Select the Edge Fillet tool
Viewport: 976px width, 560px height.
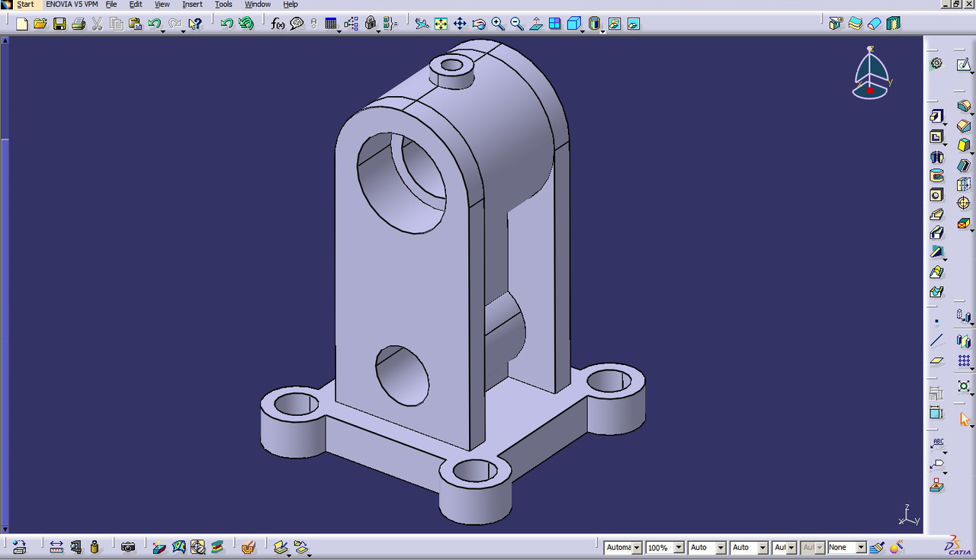964,106
